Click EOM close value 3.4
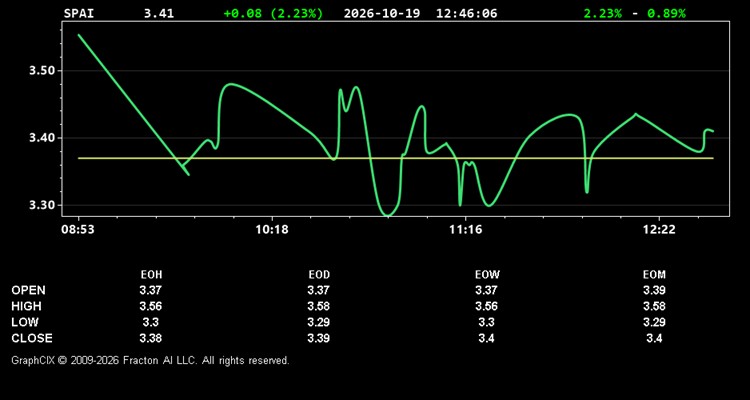The height and width of the screenshot is (400, 750). pyautogui.click(x=654, y=338)
